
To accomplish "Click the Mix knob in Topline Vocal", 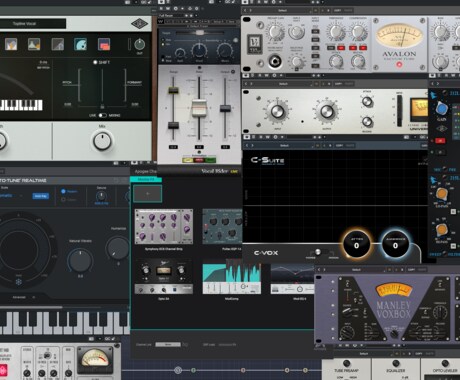I will click(x=102, y=141).
